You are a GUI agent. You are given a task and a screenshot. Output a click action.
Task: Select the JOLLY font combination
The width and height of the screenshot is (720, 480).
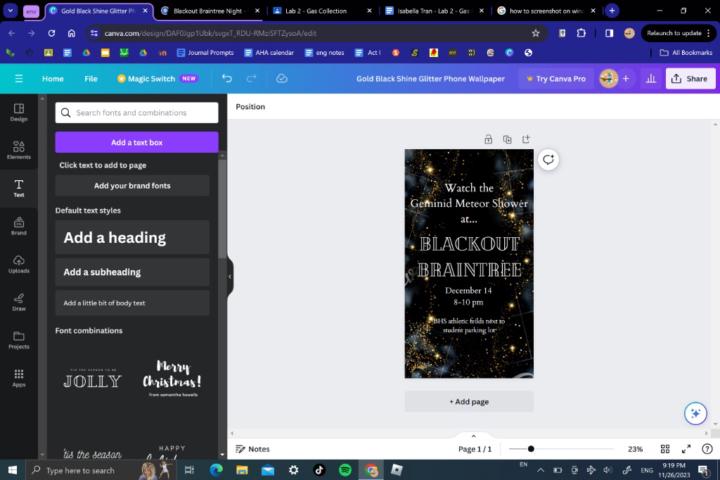coord(92,378)
